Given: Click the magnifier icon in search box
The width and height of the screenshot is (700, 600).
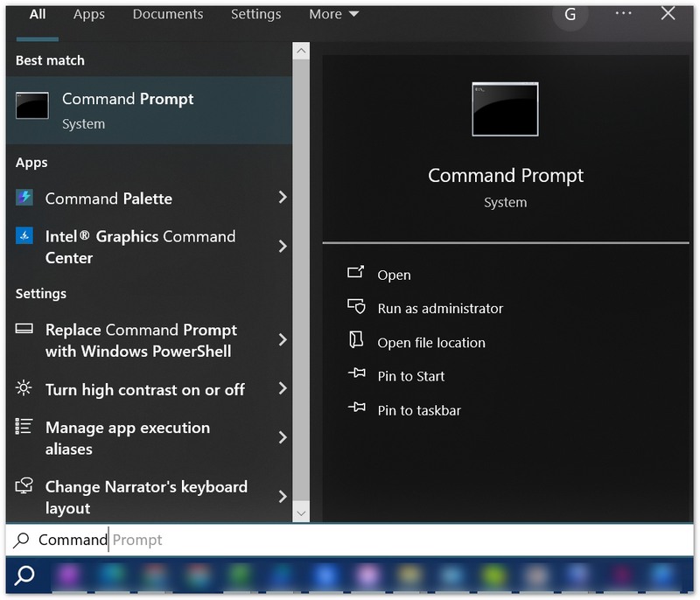Looking at the screenshot, I should pyautogui.click(x=21, y=540).
